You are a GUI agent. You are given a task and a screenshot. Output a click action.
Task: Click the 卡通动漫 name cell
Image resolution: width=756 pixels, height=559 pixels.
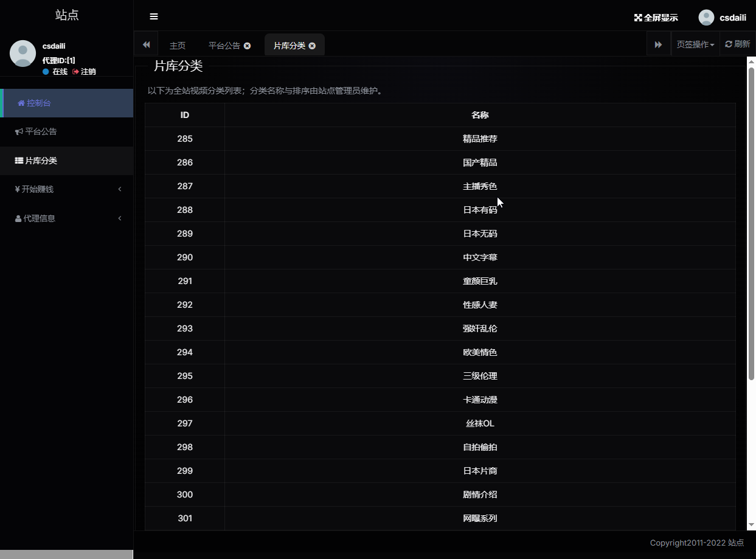[x=480, y=400]
